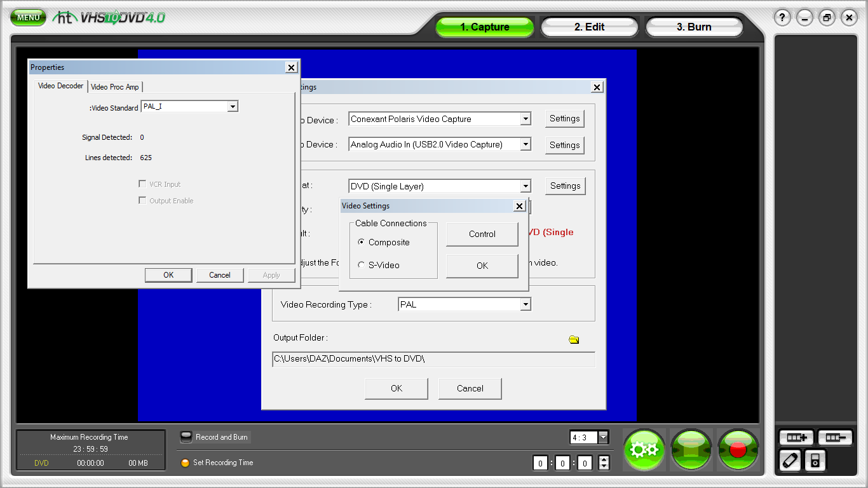Close the Properties dialog
Screen dimensions: 868x488
(291, 67)
